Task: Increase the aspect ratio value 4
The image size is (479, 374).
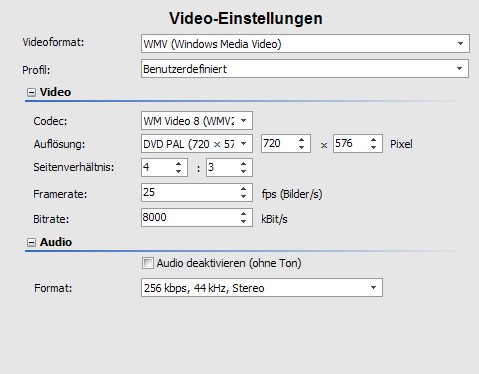Action: (x=179, y=164)
